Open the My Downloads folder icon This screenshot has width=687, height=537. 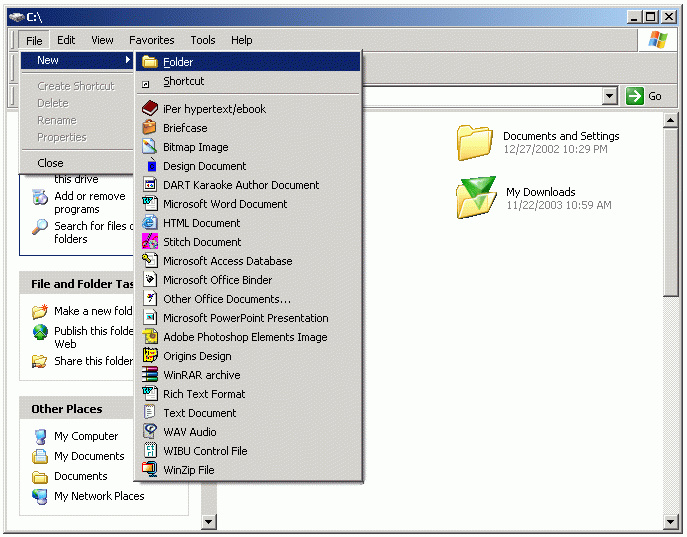pyautogui.click(x=475, y=198)
